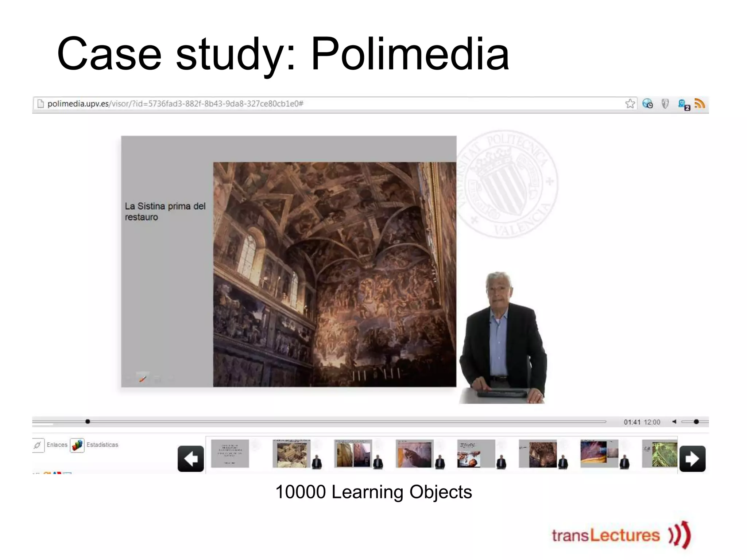Click the "La Sistina prima del restauro" caption
The height and width of the screenshot is (560, 747).
coord(165,211)
